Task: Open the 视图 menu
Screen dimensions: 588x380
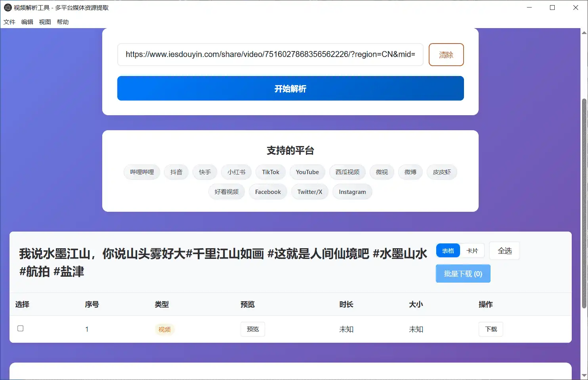Action: point(44,22)
